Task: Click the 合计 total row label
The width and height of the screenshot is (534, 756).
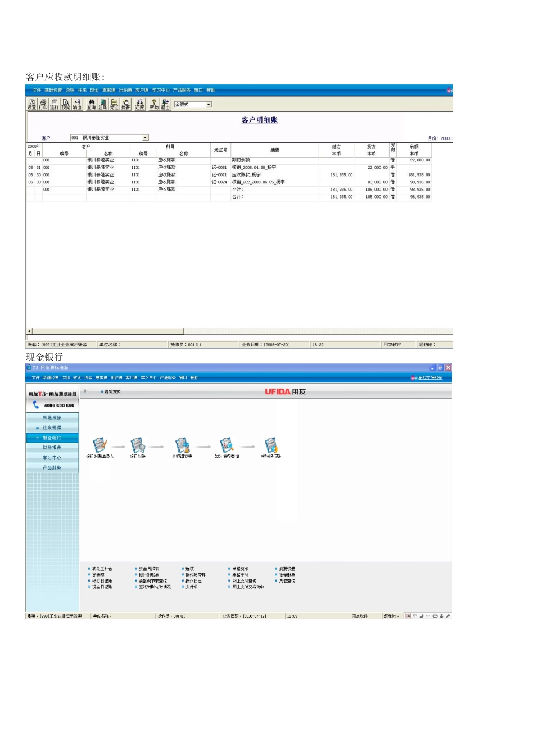Action: coord(238,197)
